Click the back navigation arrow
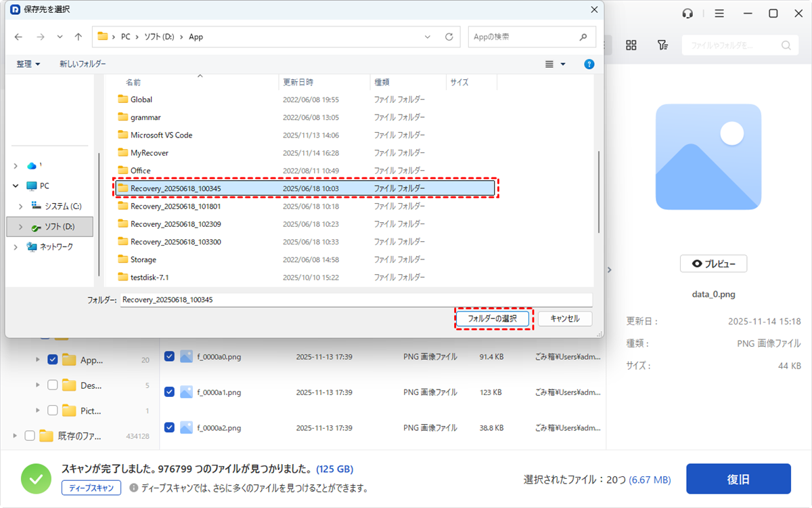 tap(18, 37)
